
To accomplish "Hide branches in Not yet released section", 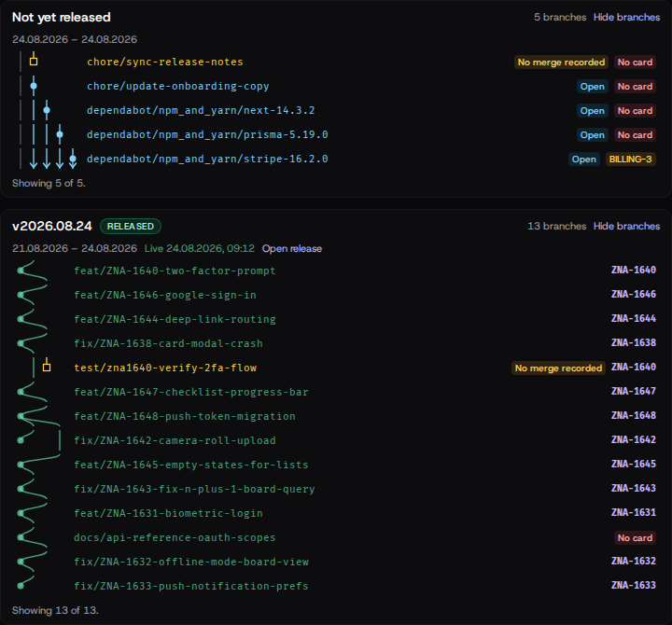I will click(x=626, y=17).
